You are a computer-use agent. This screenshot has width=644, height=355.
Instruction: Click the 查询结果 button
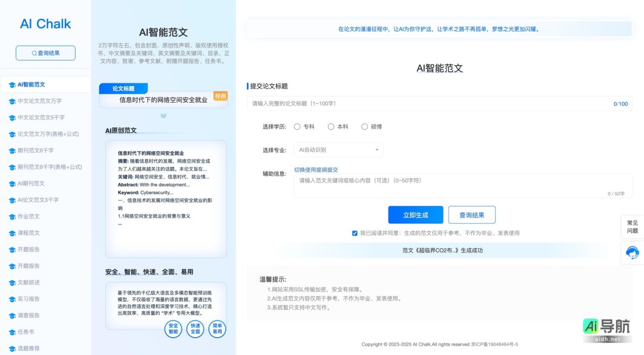472,215
